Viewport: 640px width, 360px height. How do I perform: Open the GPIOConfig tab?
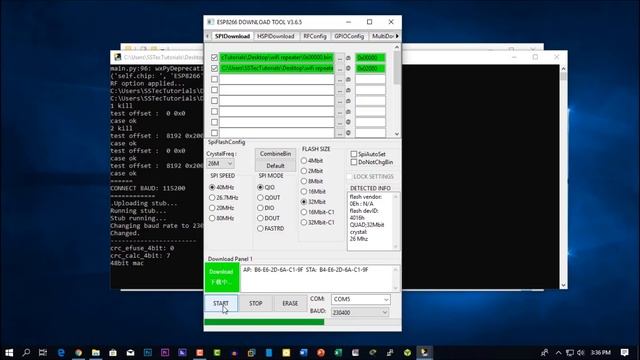pyautogui.click(x=349, y=36)
